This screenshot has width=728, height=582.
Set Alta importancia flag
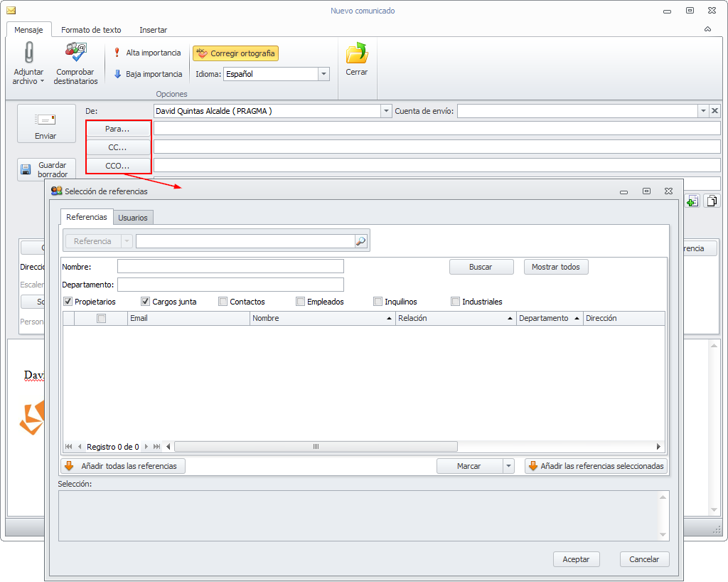[148, 53]
